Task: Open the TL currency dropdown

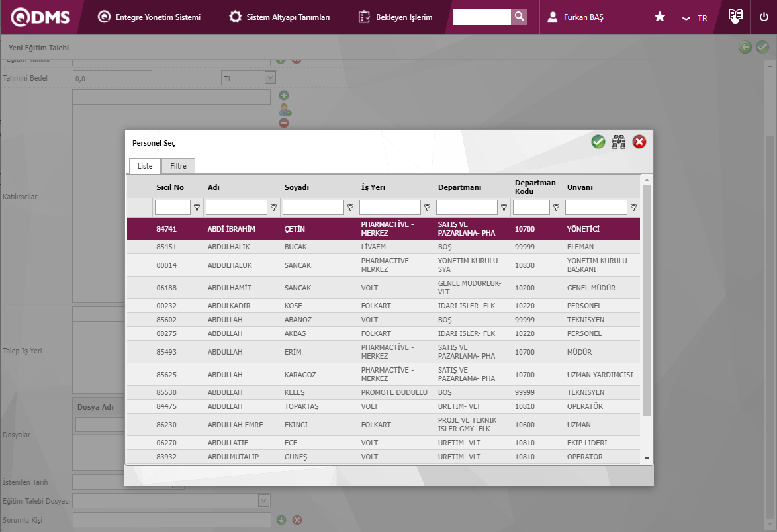Action: click(x=270, y=78)
